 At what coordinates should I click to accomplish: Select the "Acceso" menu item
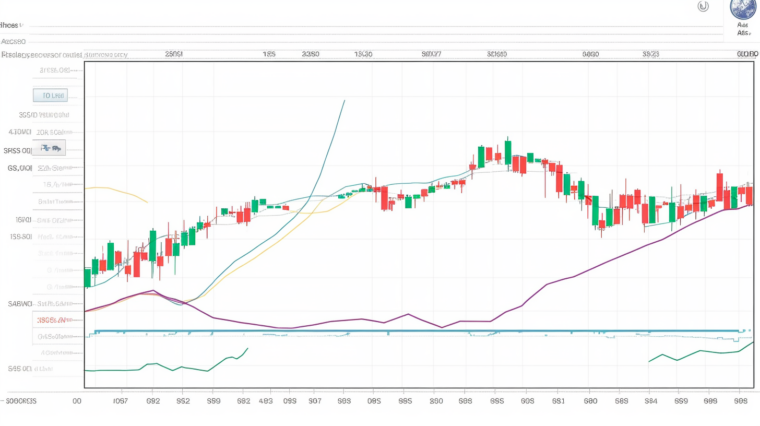(x=14, y=41)
